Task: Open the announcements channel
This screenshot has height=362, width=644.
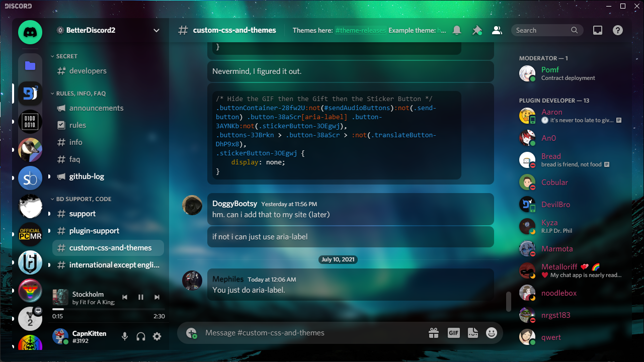Action: click(96, 108)
